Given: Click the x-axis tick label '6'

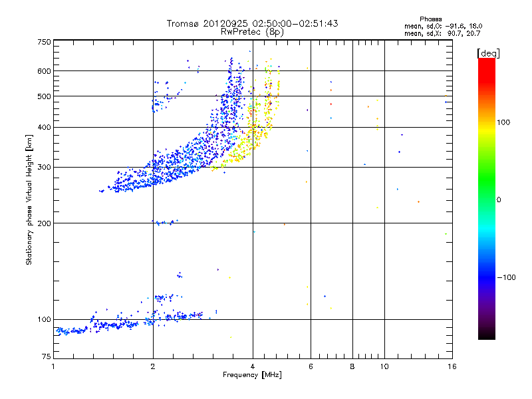Looking at the screenshot, I should coord(311,366).
